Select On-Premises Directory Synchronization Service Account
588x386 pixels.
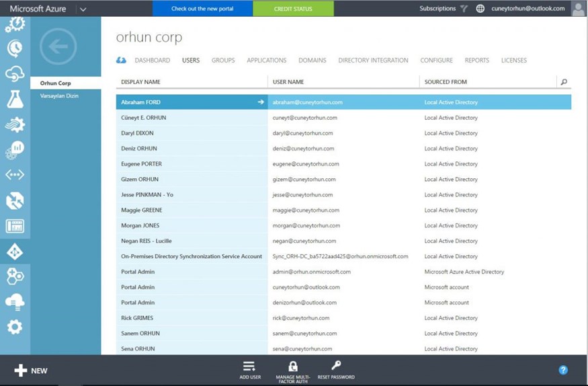192,256
